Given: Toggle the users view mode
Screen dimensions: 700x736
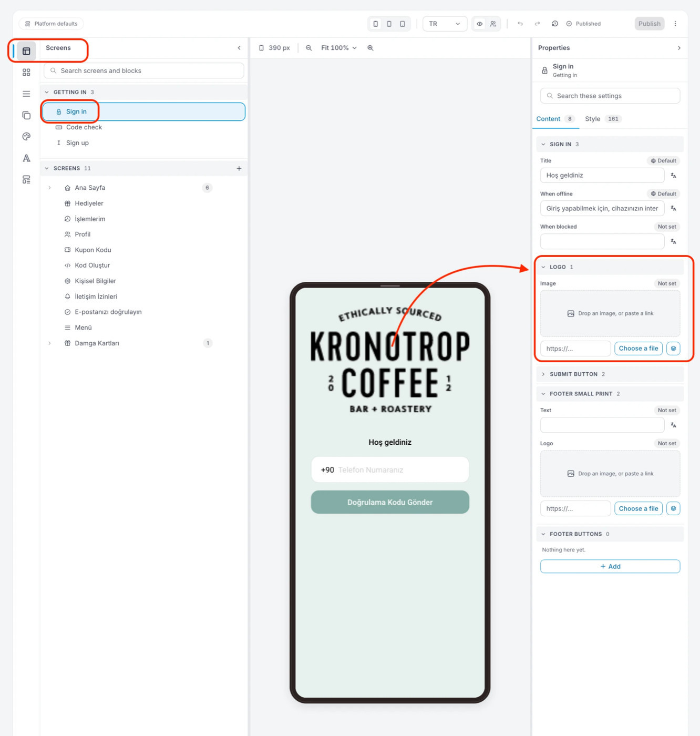Looking at the screenshot, I should 493,24.
